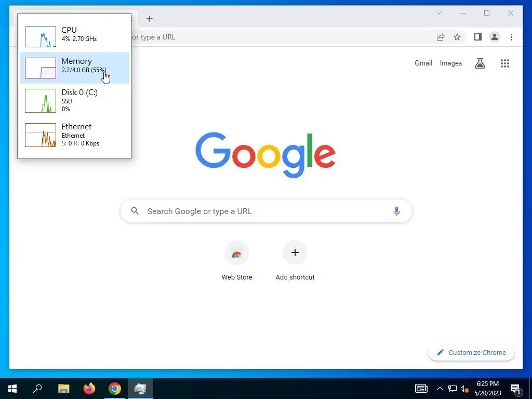The image size is (532, 399).
Task: Open Windows taskbar search
Action: coord(37,389)
